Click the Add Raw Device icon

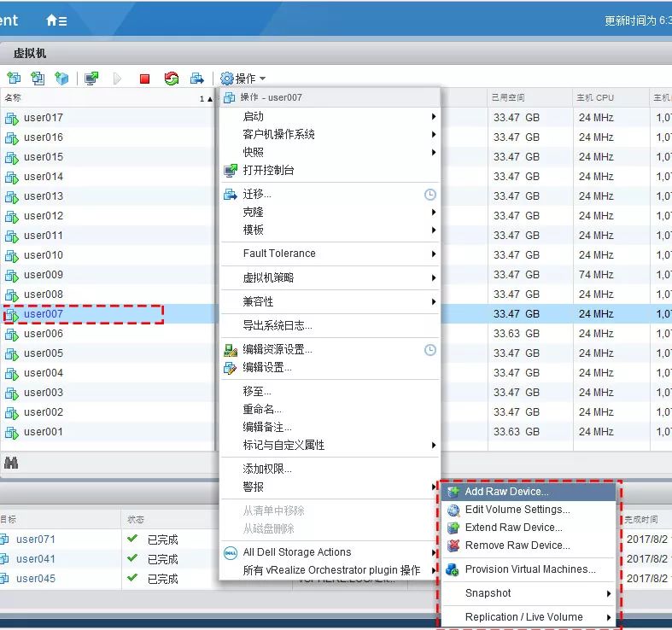coord(453,492)
